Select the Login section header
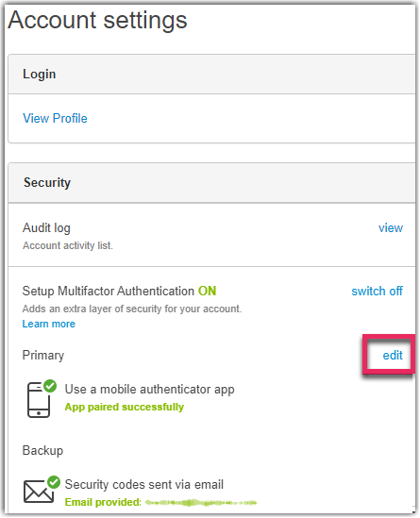Image resolution: width=420 pixels, height=518 pixels. point(211,74)
